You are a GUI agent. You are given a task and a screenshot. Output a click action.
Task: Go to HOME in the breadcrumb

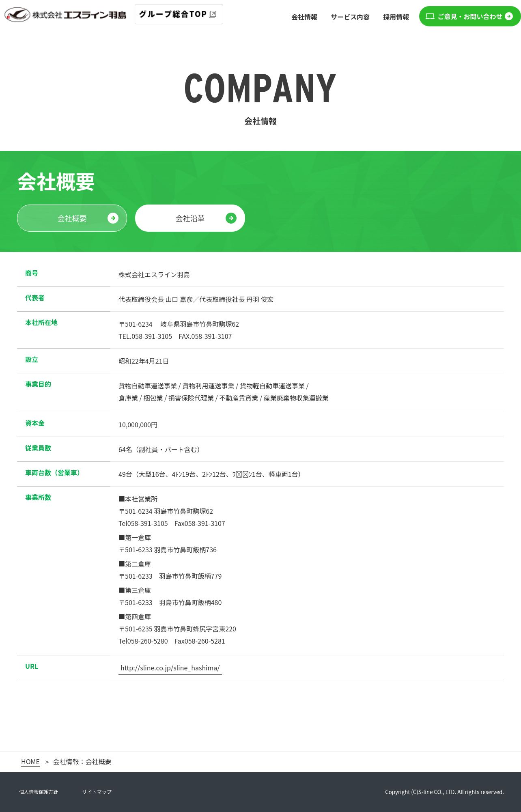[30, 762]
